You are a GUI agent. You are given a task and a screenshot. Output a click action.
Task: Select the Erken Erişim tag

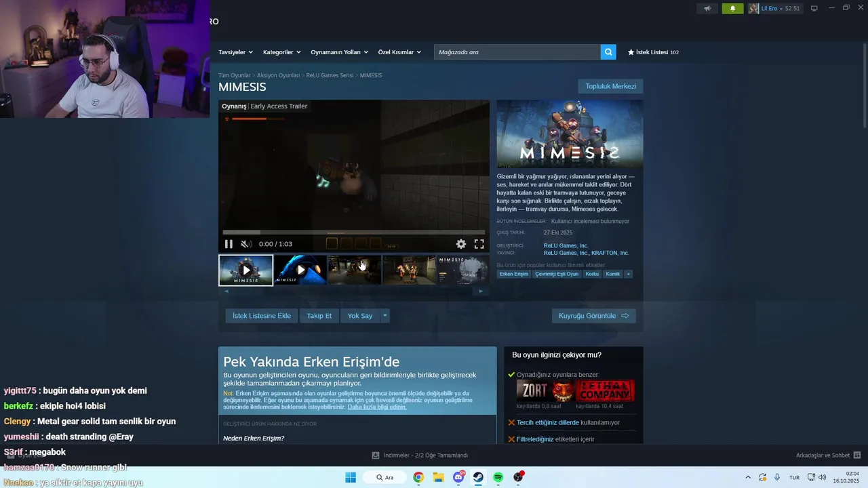tap(514, 274)
